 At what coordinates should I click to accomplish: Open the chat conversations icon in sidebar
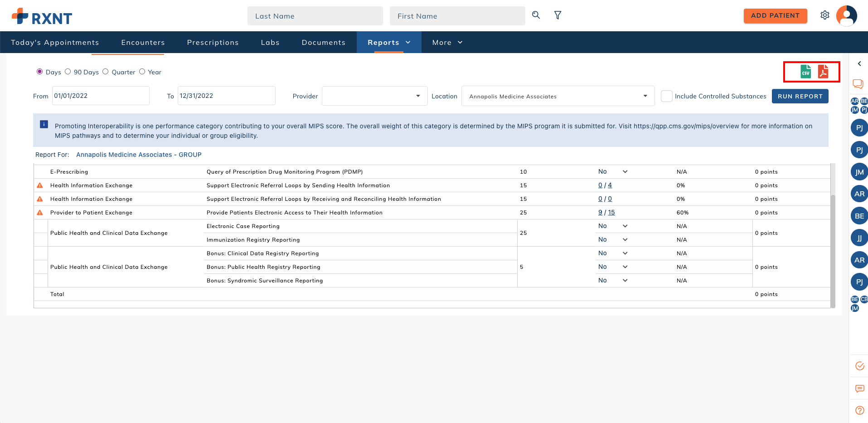[858, 84]
